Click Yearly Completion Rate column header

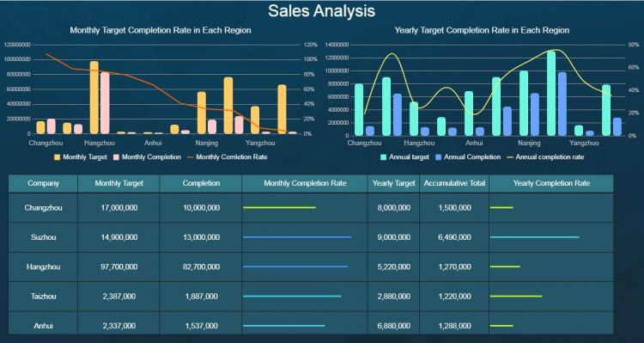[551, 183]
